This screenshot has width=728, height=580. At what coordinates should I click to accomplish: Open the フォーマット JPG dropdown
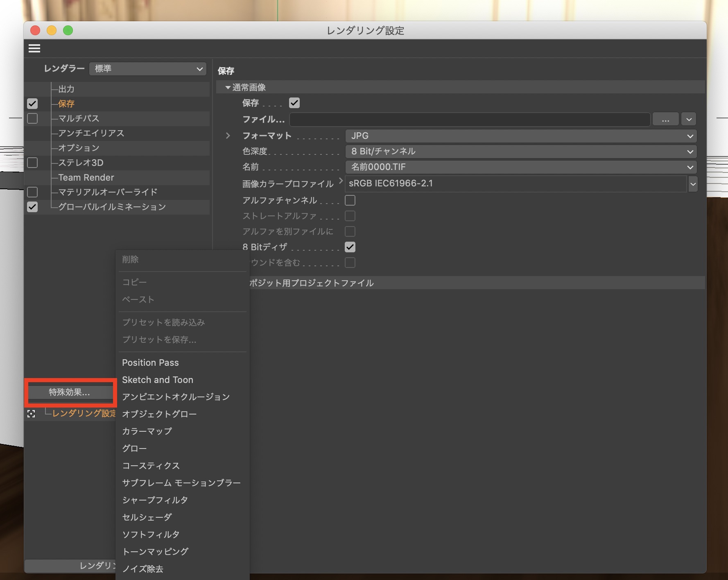pyautogui.click(x=520, y=136)
